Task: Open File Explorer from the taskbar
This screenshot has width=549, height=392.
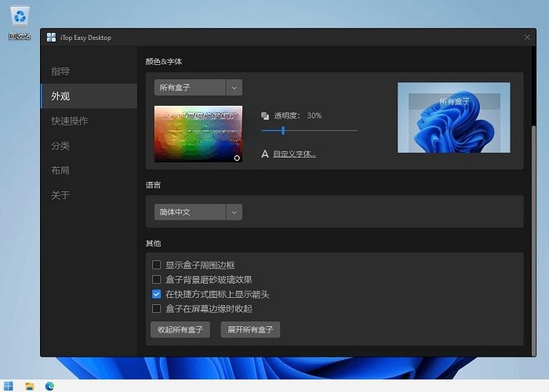Action: [x=30, y=386]
